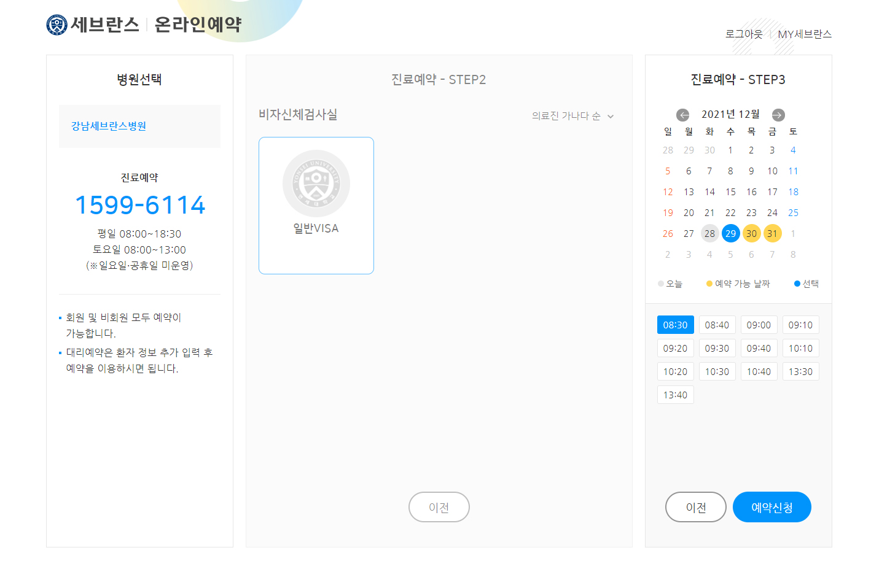
Task: Click the 비자신체검사실 department heading
Action: [x=298, y=114]
